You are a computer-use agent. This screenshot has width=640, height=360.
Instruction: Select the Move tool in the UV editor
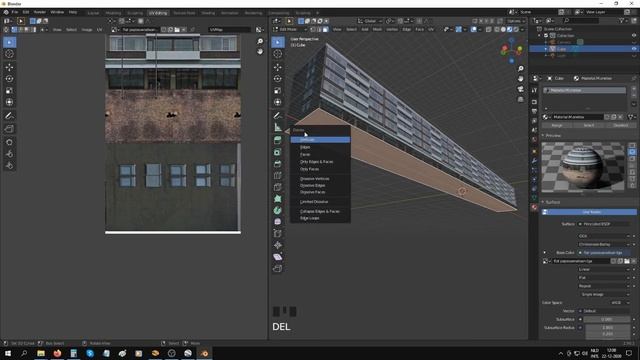pyautogui.click(x=9, y=67)
